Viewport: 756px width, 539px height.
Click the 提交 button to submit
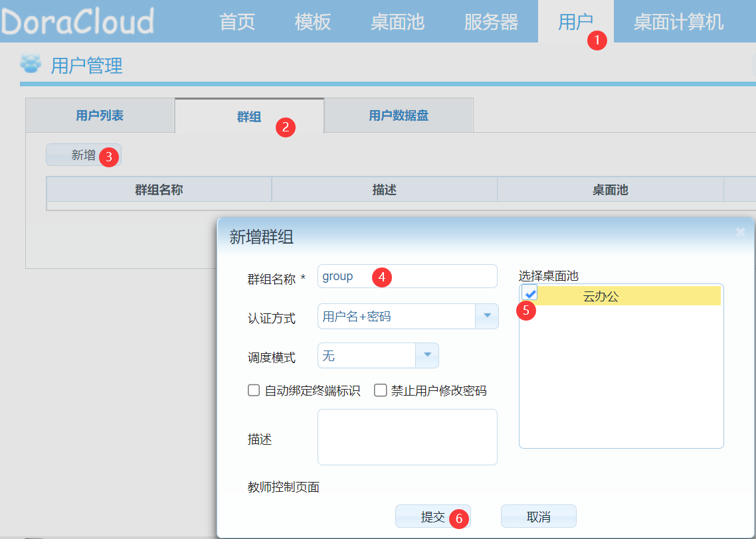[x=433, y=516]
